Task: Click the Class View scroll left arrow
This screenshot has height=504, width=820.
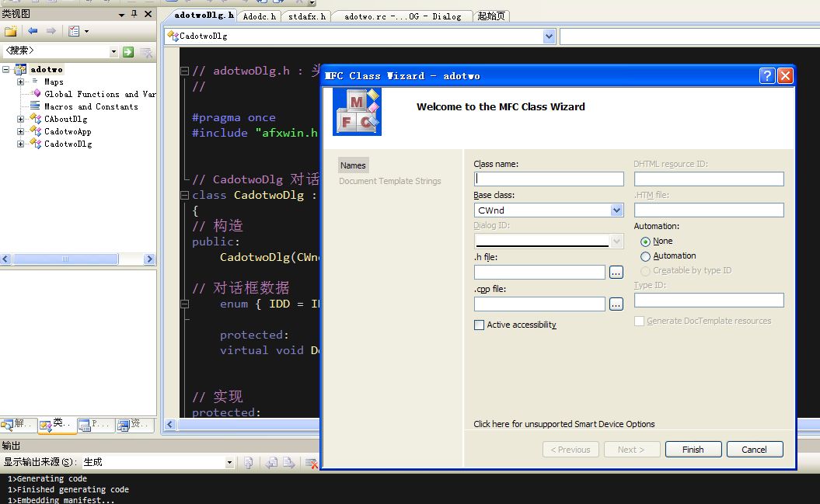Action: click(x=5, y=259)
